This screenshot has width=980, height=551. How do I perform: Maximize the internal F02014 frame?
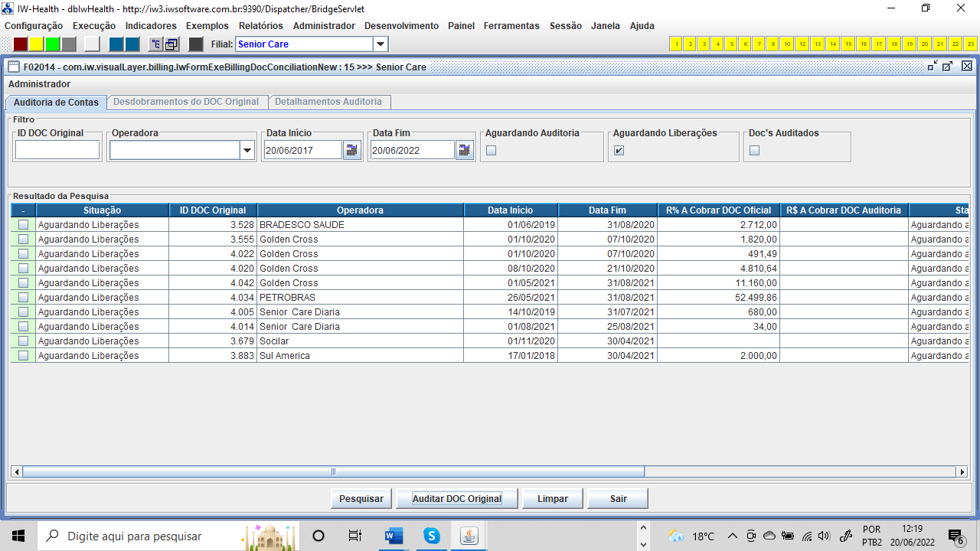coord(948,67)
